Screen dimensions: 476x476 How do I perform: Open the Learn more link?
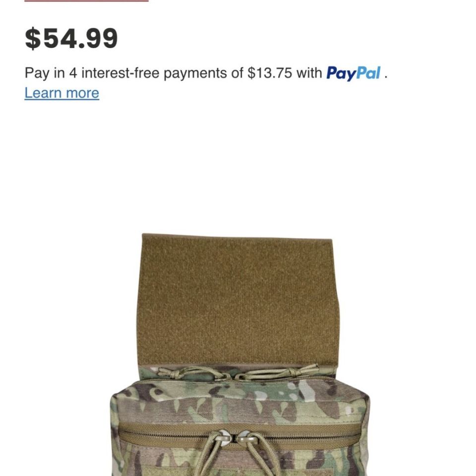tap(61, 93)
